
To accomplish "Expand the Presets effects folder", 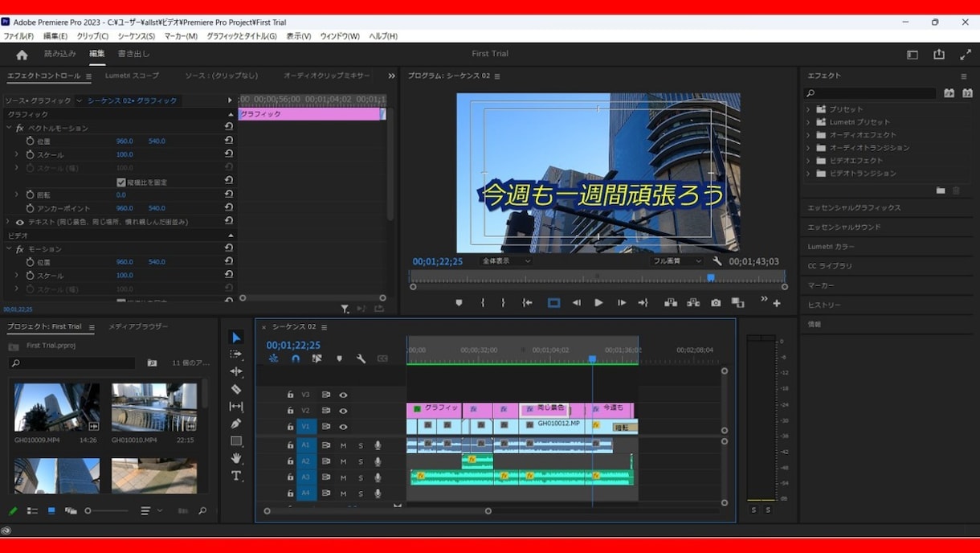I will 808,109.
